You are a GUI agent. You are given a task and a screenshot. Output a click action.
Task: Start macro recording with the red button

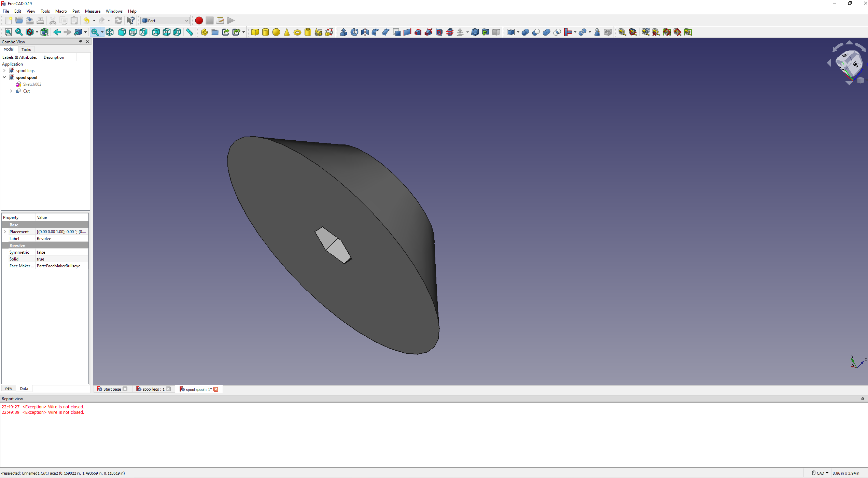[199, 20]
